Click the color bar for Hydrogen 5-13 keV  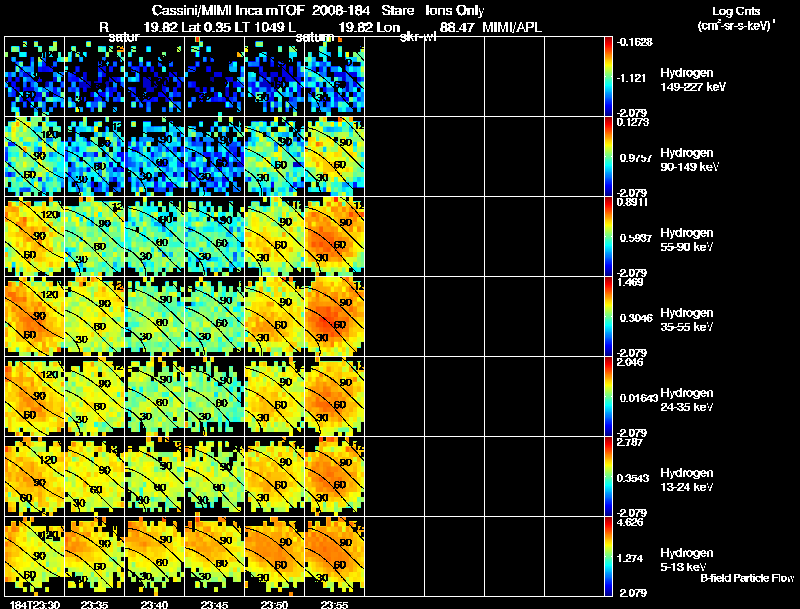tap(608, 556)
